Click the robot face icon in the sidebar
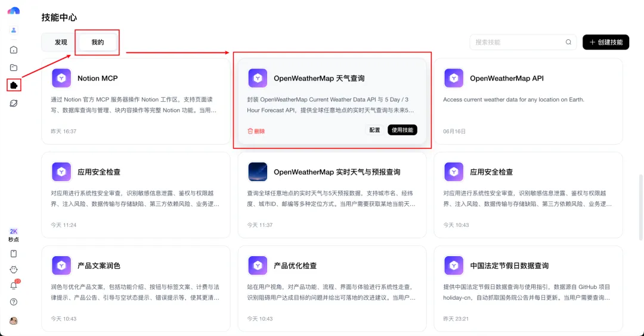 pos(14,269)
